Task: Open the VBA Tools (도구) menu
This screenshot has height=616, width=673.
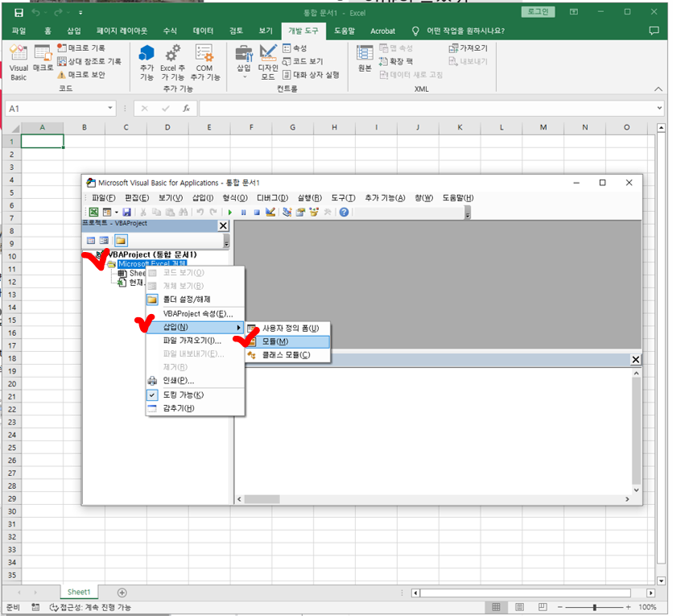Action: pos(343,198)
